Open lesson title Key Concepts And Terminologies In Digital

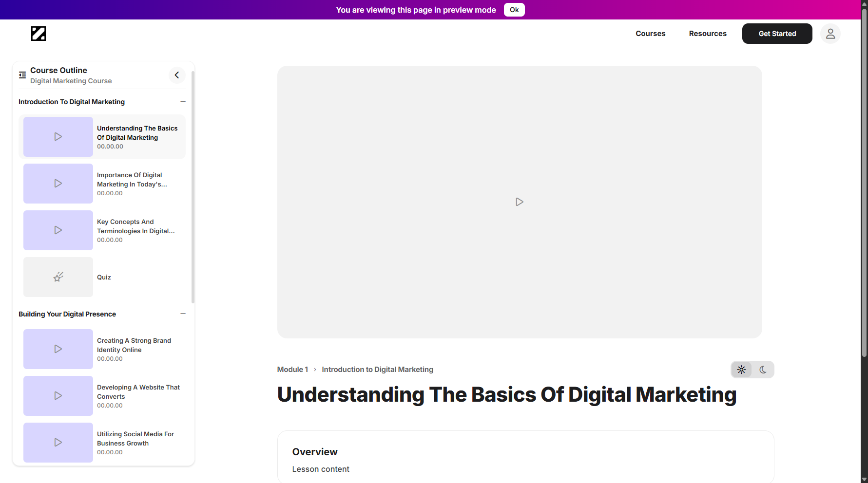[x=136, y=226]
